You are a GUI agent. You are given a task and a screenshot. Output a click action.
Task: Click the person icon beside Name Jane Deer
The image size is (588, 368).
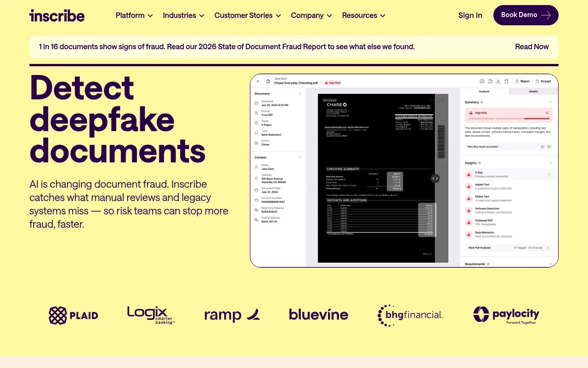point(256,167)
